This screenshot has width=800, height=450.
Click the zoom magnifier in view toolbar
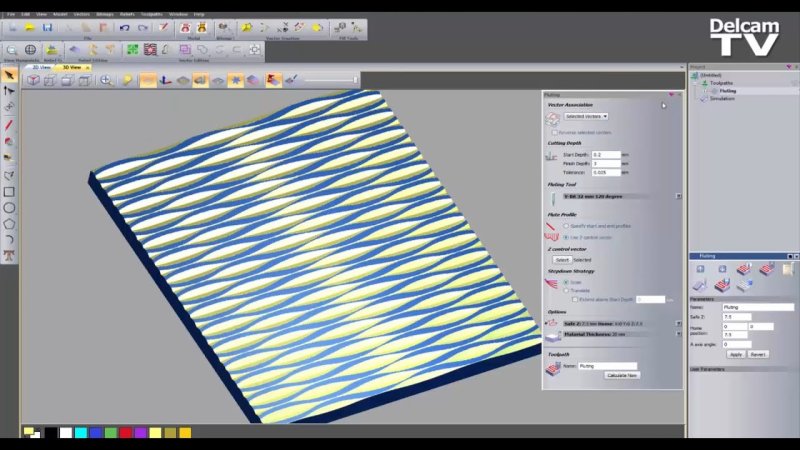106,79
